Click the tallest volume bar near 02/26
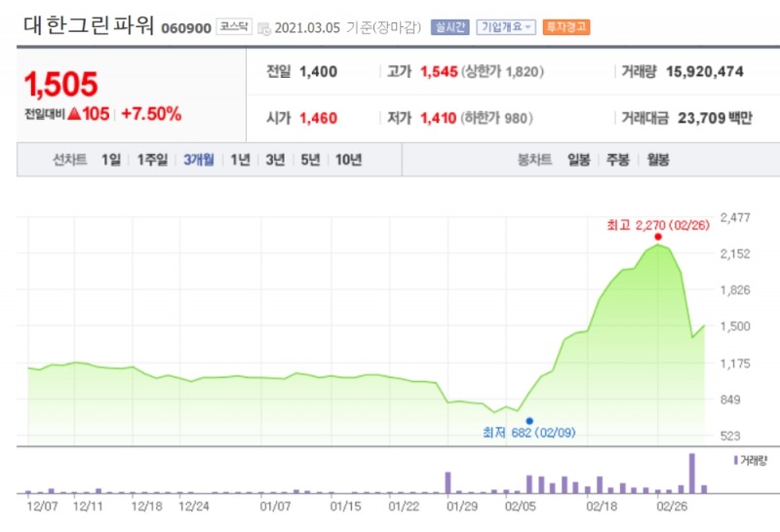The width and height of the screenshot is (780, 532). tap(692, 473)
